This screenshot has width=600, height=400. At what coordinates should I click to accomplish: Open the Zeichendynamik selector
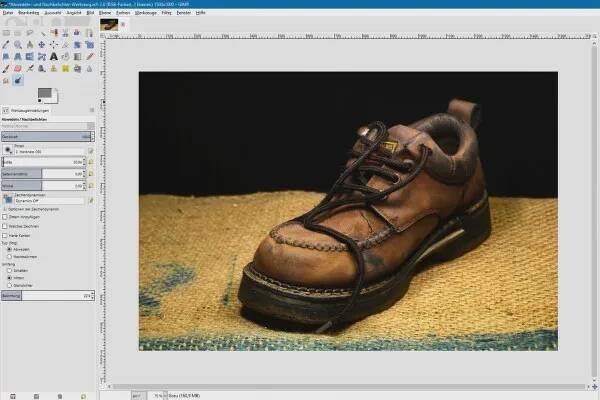coord(8,198)
